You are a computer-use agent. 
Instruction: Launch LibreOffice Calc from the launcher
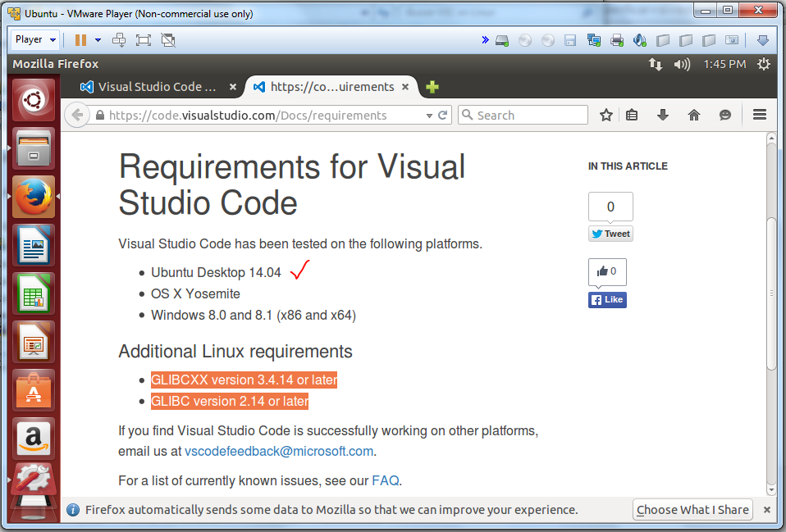[34, 293]
